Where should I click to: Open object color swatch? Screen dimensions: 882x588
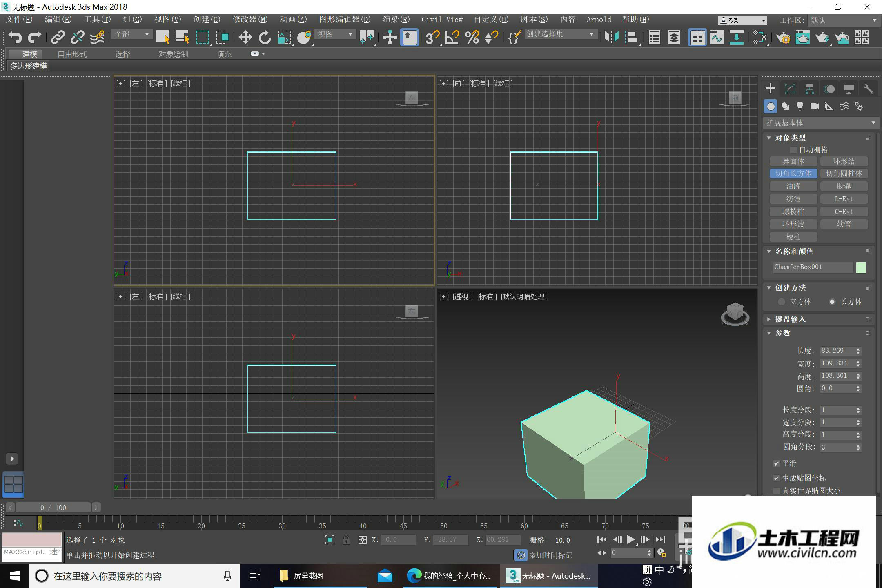pos(861,267)
